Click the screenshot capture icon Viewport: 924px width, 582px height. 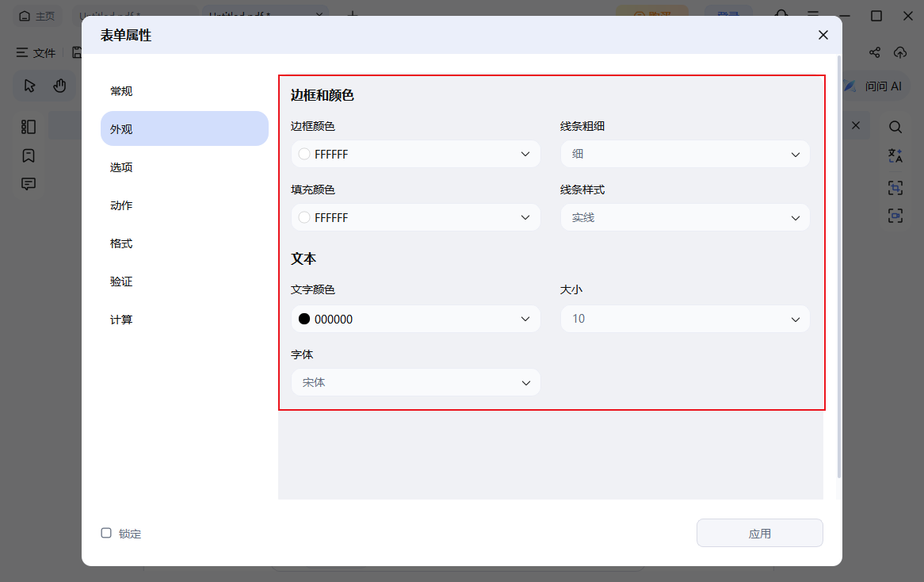[x=895, y=216]
